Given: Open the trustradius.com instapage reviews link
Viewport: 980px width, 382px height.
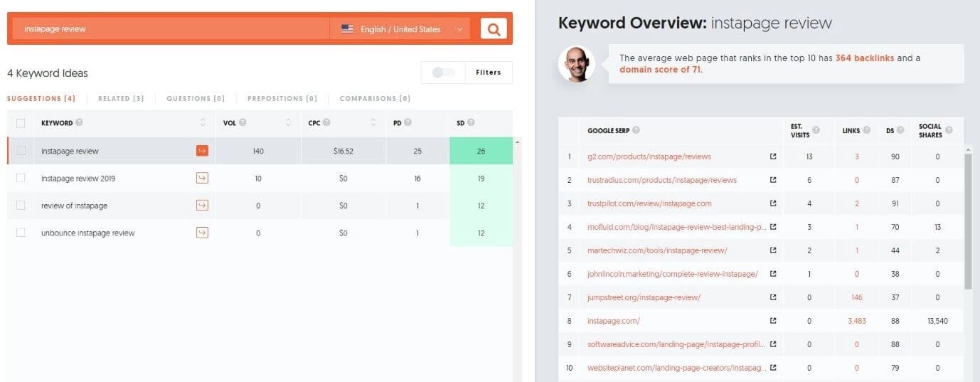Looking at the screenshot, I should point(661,180).
